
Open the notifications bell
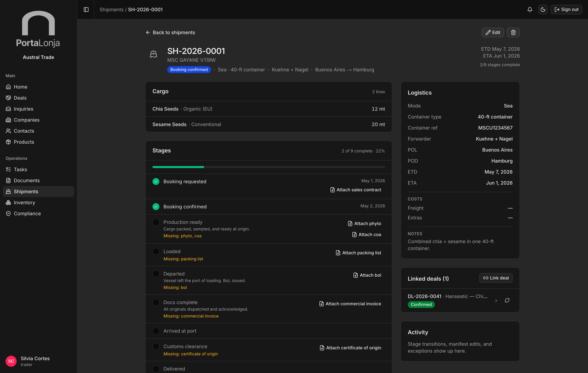pos(530,9)
